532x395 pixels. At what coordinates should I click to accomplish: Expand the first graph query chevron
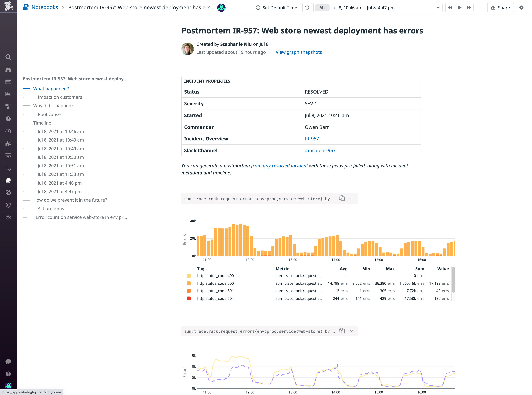point(351,198)
